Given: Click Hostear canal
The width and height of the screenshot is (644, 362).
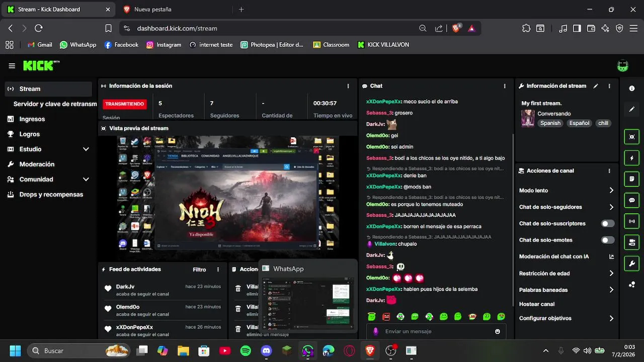Looking at the screenshot, I should click(537, 304).
